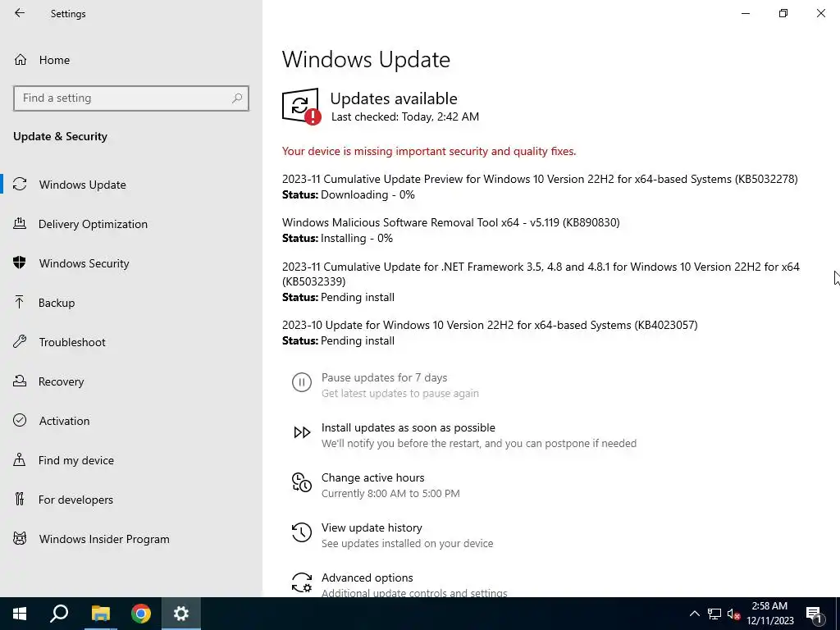The width and height of the screenshot is (840, 630).
Task: Click the Windows Insider Program cat icon
Action: pyautogui.click(x=20, y=538)
